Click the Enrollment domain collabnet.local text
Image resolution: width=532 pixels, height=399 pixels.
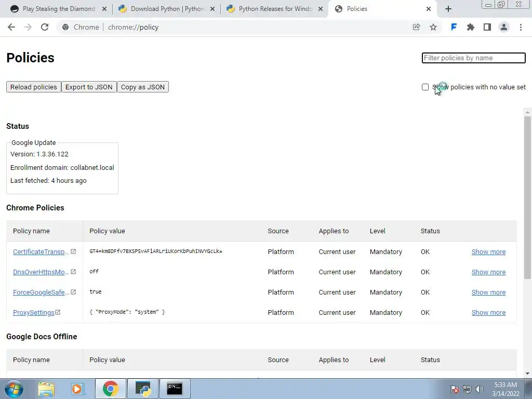click(62, 168)
